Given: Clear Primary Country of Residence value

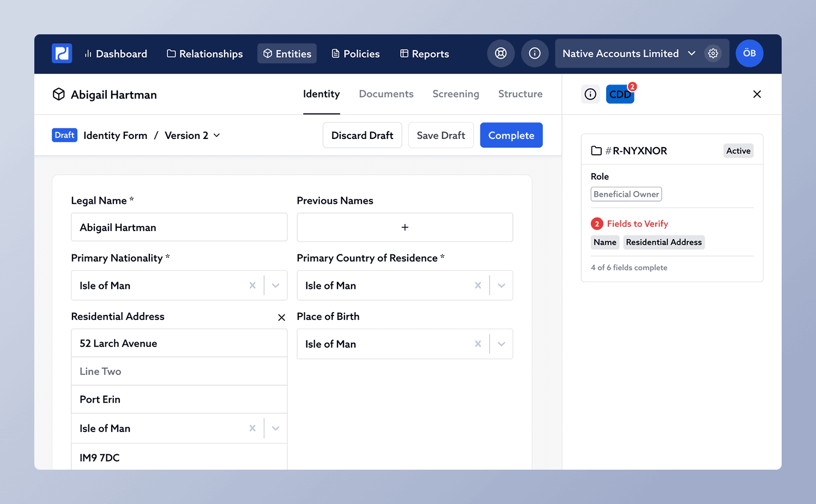Looking at the screenshot, I should [x=478, y=286].
